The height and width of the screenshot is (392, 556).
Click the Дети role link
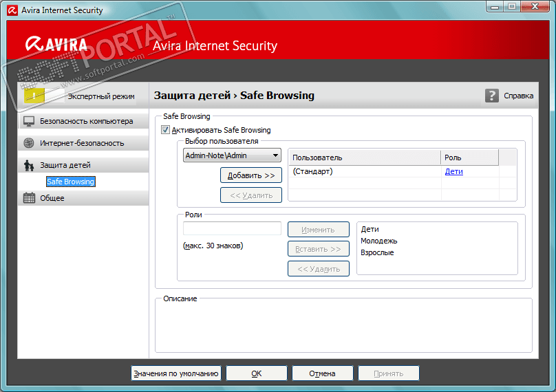click(454, 171)
